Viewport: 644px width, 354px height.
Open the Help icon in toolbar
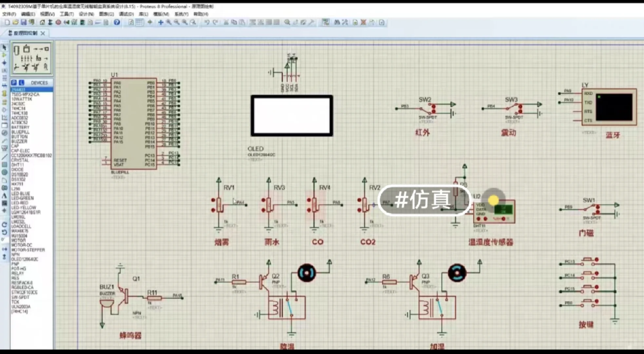point(117,22)
